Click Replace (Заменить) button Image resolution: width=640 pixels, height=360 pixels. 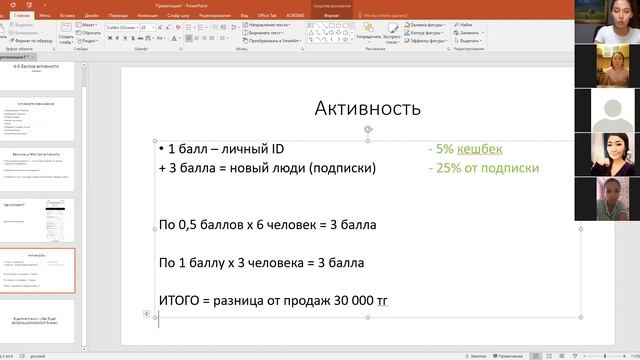469,33
